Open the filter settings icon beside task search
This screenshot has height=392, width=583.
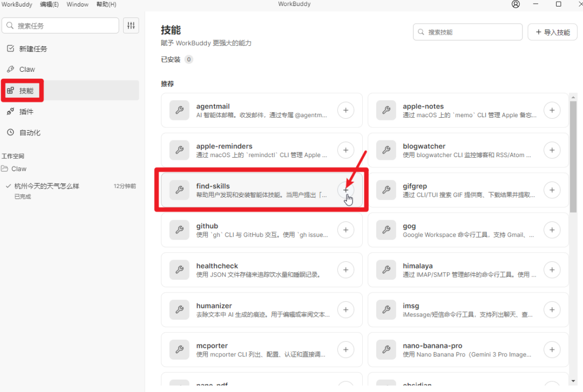(131, 25)
